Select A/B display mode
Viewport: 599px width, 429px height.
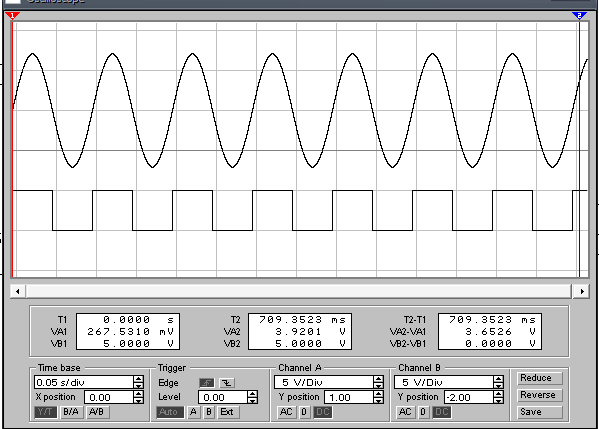[97, 412]
